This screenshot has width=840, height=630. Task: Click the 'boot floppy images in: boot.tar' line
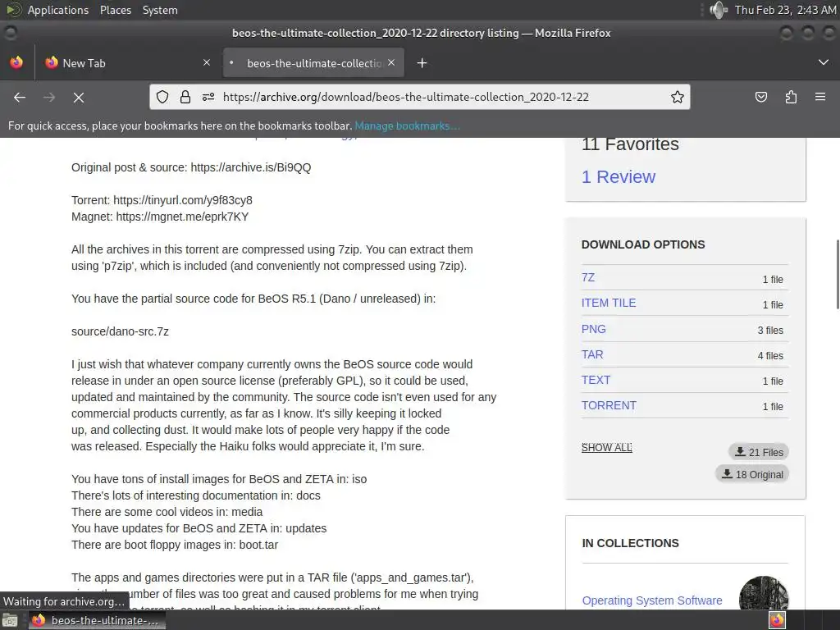pos(175,545)
